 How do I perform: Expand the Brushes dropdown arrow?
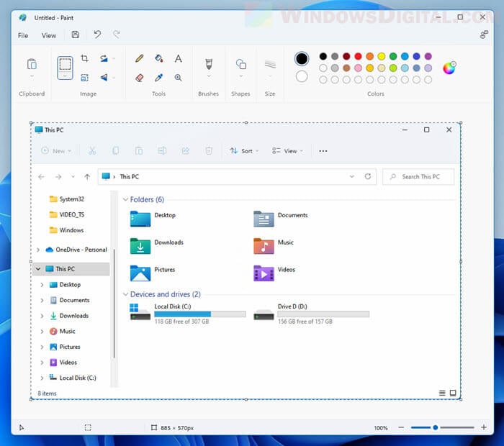coord(209,76)
